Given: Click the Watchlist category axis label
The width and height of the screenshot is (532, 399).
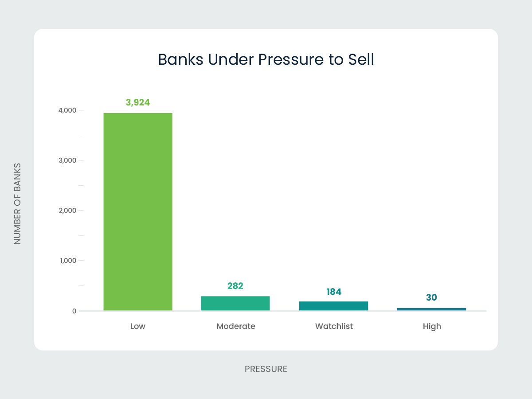Looking at the screenshot, I should point(334,327).
